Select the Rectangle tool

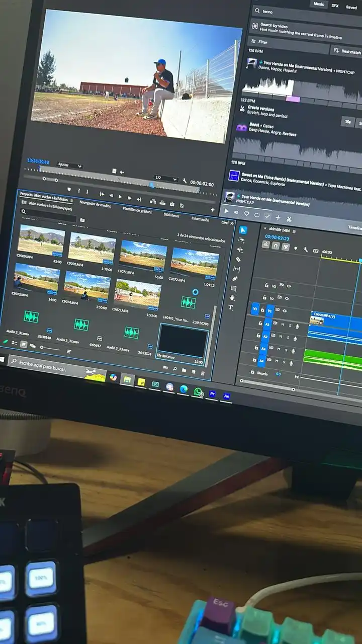click(x=234, y=288)
